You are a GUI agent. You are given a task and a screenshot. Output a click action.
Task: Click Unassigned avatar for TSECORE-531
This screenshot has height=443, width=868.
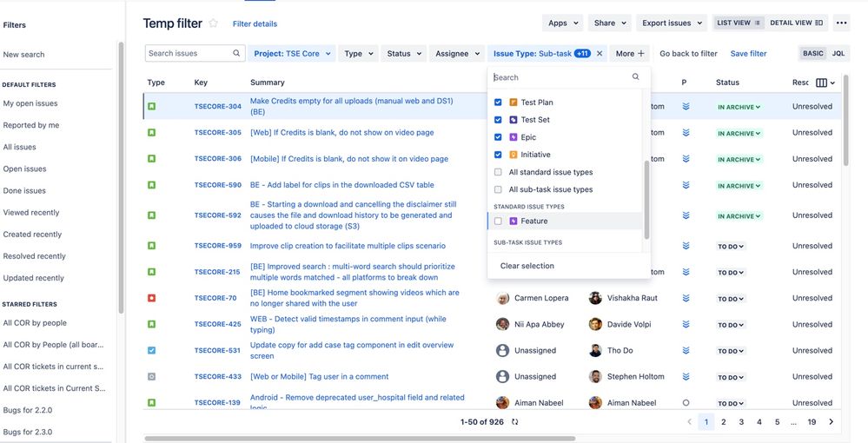(x=503, y=351)
